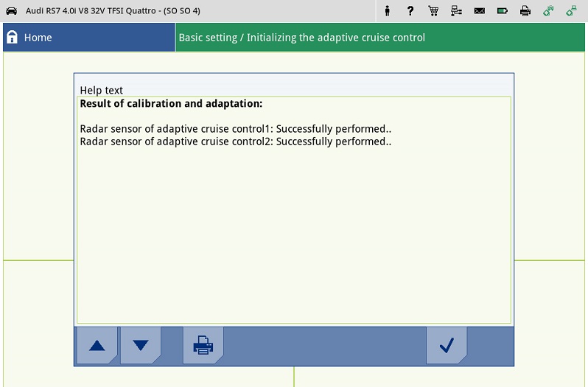Open the network structure icon
This screenshot has height=387, width=588.
click(x=456, y=11)
